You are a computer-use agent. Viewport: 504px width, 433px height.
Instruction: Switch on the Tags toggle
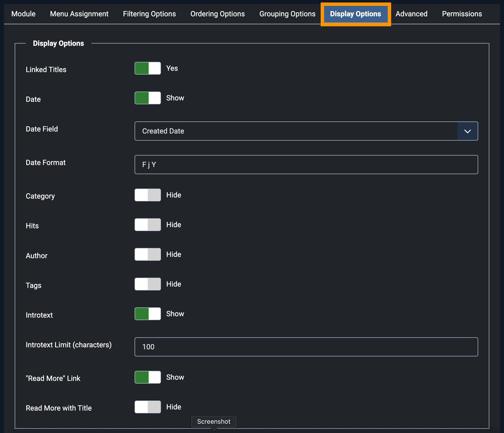click(x=148, y=284)
